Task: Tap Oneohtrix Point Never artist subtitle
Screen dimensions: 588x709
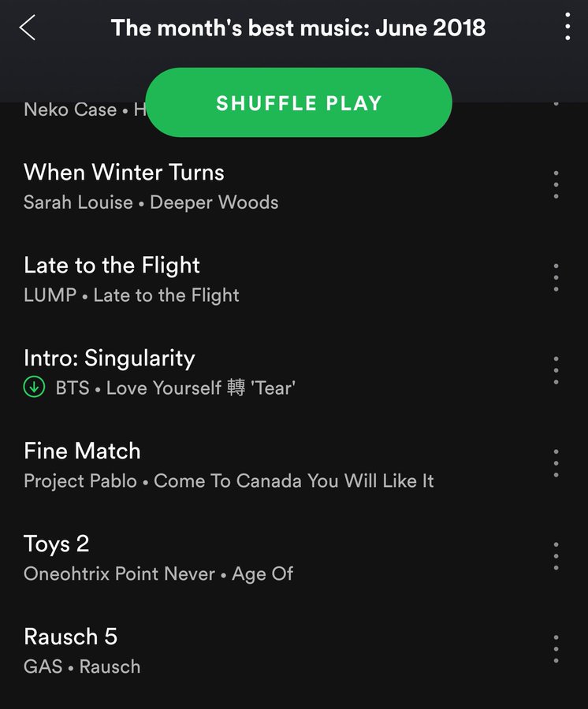Action: pyautogui.click(x=119, y=574)
